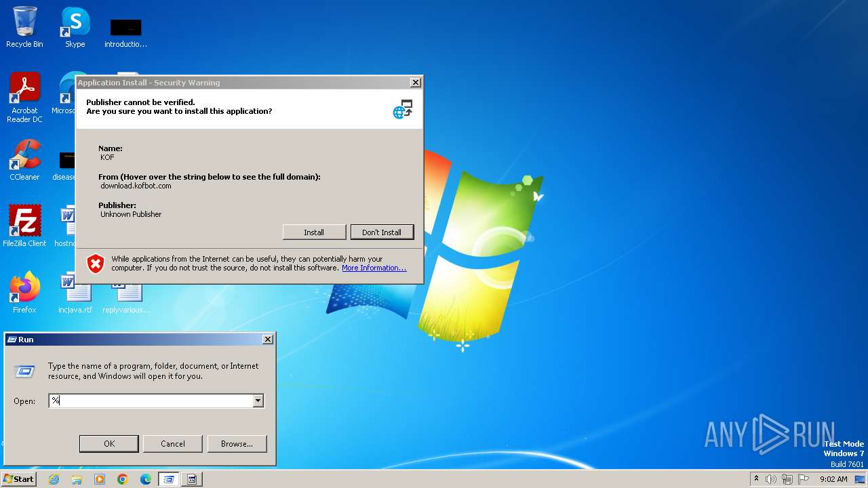The image size is (868, 488).
Task: Click the Show desktop tray button
Action: coord(860,479)
